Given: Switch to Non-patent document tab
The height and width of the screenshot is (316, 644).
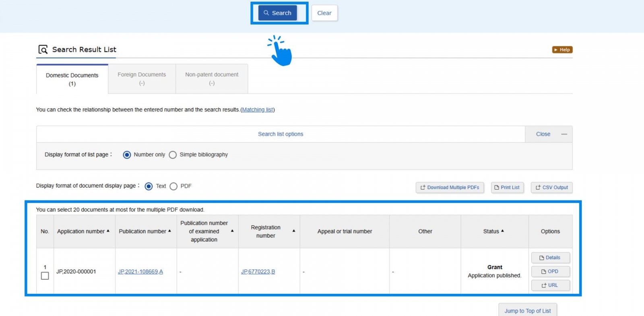Looking at the screenshot, I should coord(212,79).
